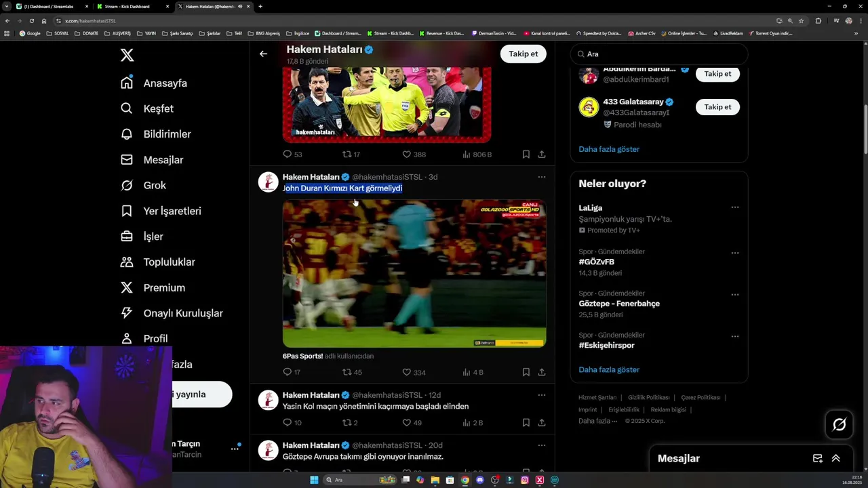Viewport: 868px width, 488px height.
Task: Open Revenue - Kick Dashboard bookmark
Action: click(442, 33)
